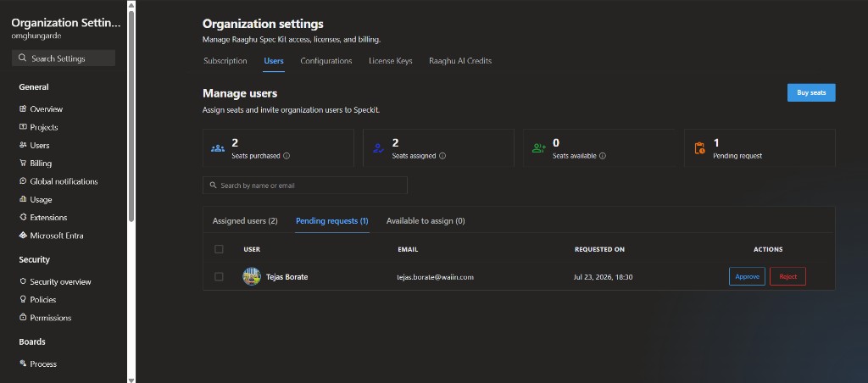Select the Pending requests (1) tab
The height and width of the screenshot is (383, 868).
[332, 221]
